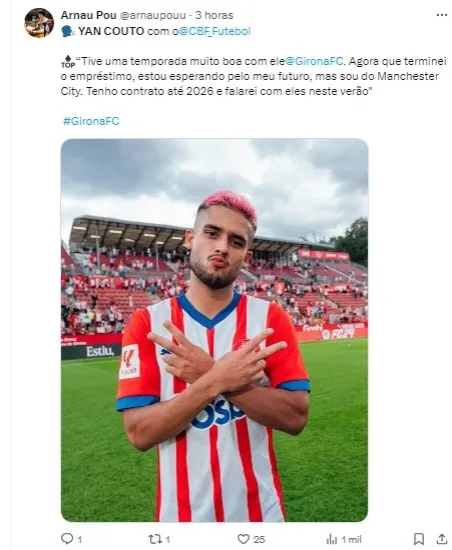Image resolution: width=452 pixels, height=550 pixels.
Task: Click the retweet count number 1
Action: click(168, 539)
